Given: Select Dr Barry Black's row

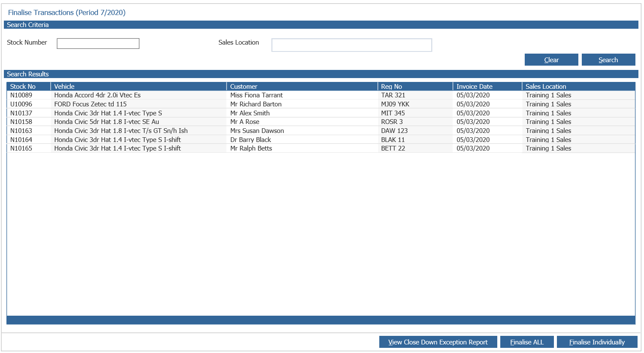Looking at the screenshot, I should coord(321,140).
